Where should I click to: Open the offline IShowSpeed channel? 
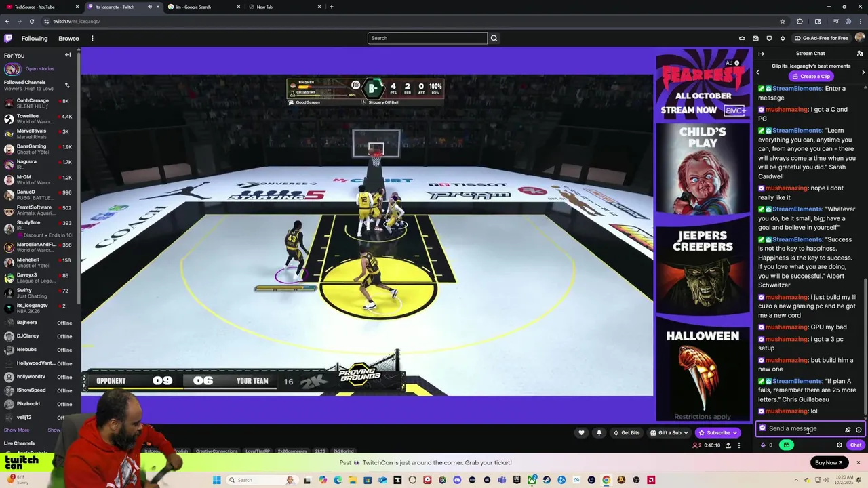coord(37,390)
